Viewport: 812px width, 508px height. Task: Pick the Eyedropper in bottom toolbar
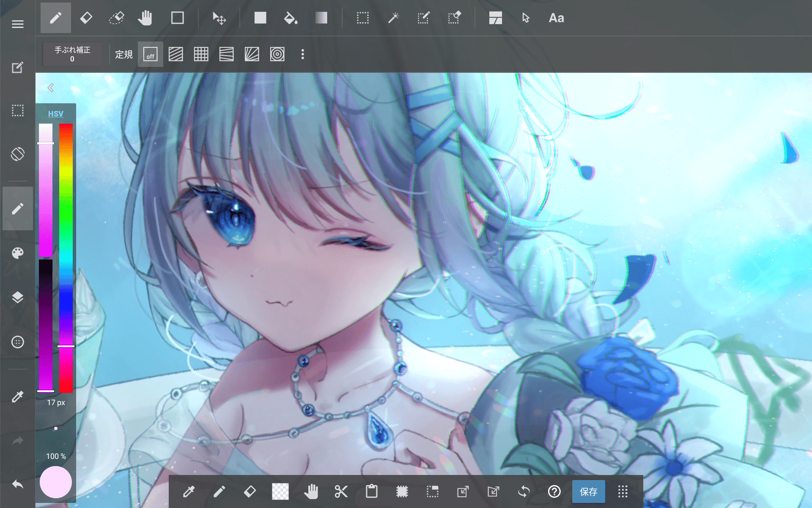coord(189,491)
